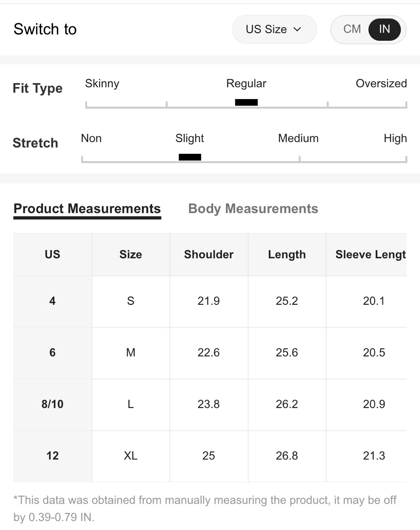The image size is (420, 530).
Task: Click the Length column header
Action: pos(287,254)
